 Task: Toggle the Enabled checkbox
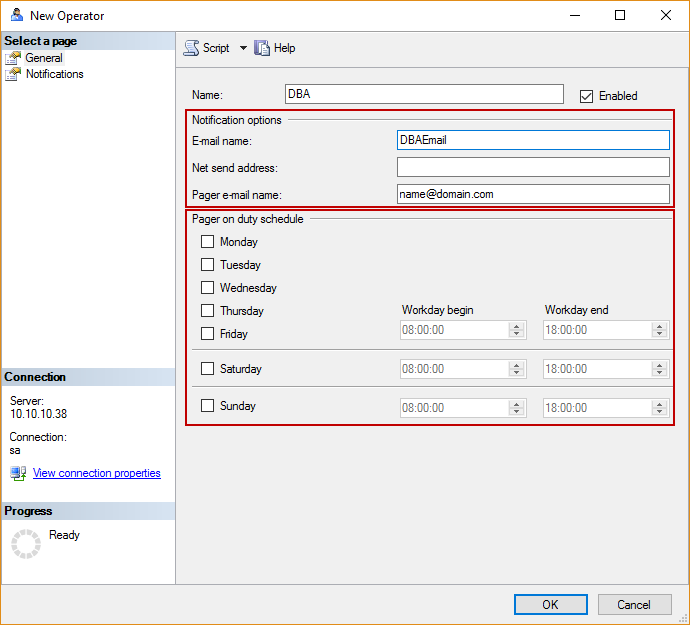point(586,96)
